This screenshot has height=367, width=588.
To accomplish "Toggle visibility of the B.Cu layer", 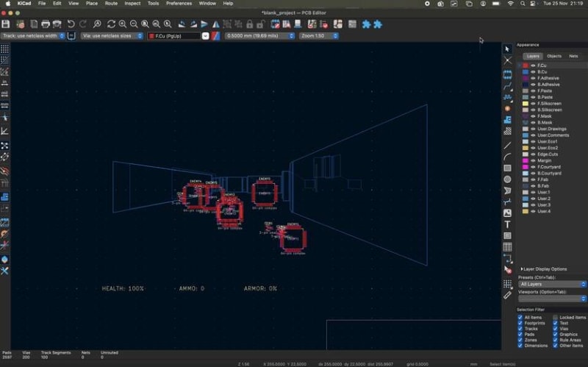I will click(533, 72).
